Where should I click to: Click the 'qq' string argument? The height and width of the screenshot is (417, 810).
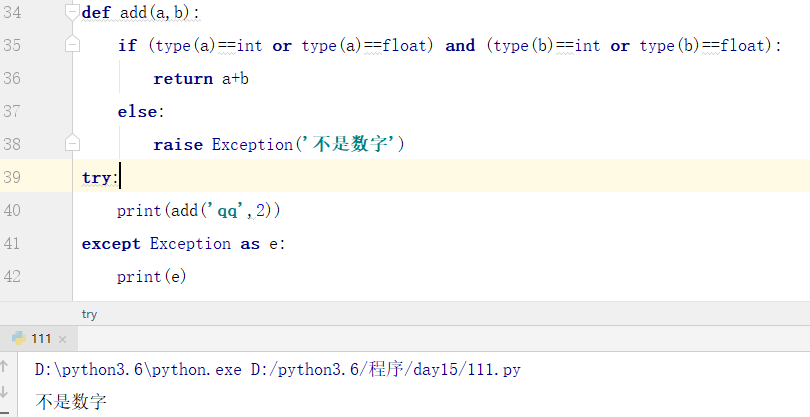[227, 210]
